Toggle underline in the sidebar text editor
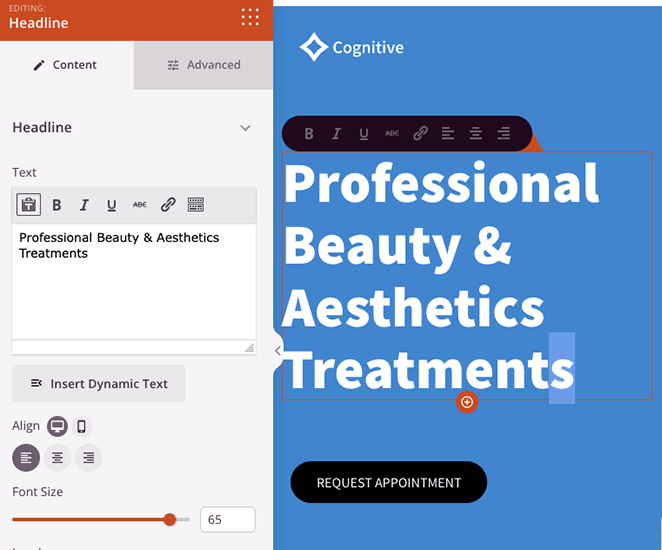Viewport: 662px width, 550px height. point(111,205)
